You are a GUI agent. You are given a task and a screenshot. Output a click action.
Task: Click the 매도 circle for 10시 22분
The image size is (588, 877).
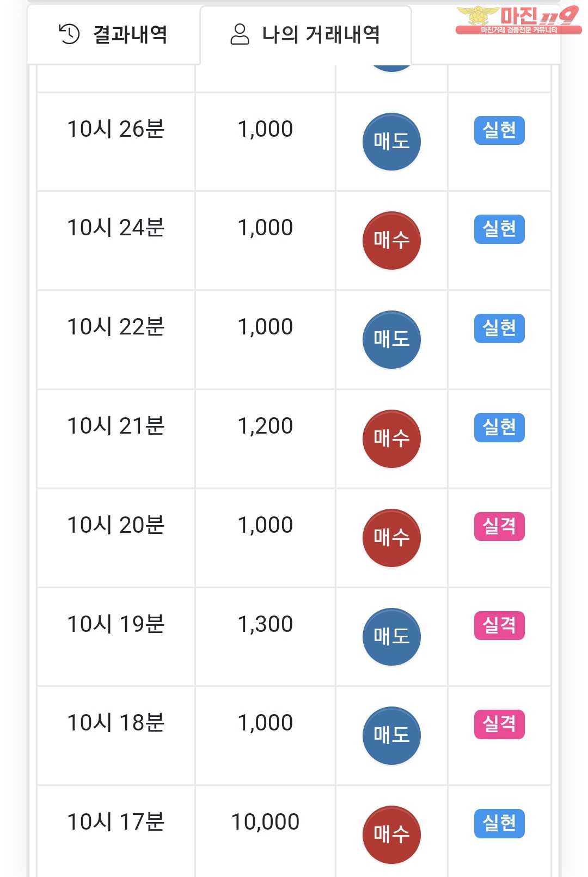(391, 339)
